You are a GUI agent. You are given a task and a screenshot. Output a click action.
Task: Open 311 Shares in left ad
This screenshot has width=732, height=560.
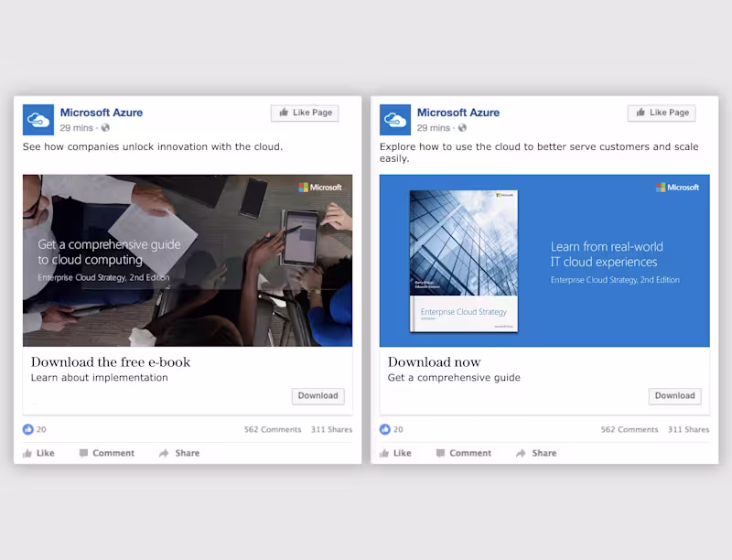(331, 429)
